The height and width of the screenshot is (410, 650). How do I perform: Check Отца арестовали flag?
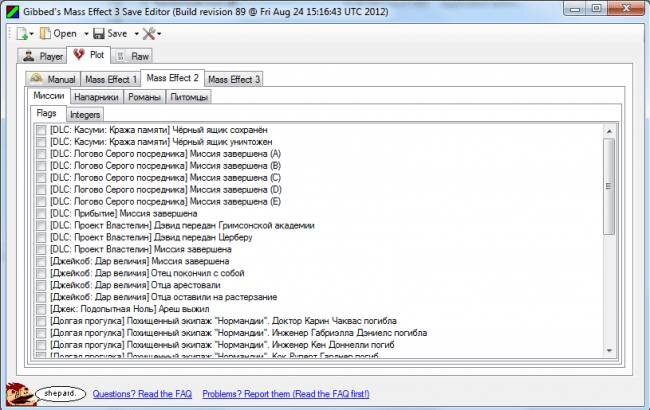[41, 285]
